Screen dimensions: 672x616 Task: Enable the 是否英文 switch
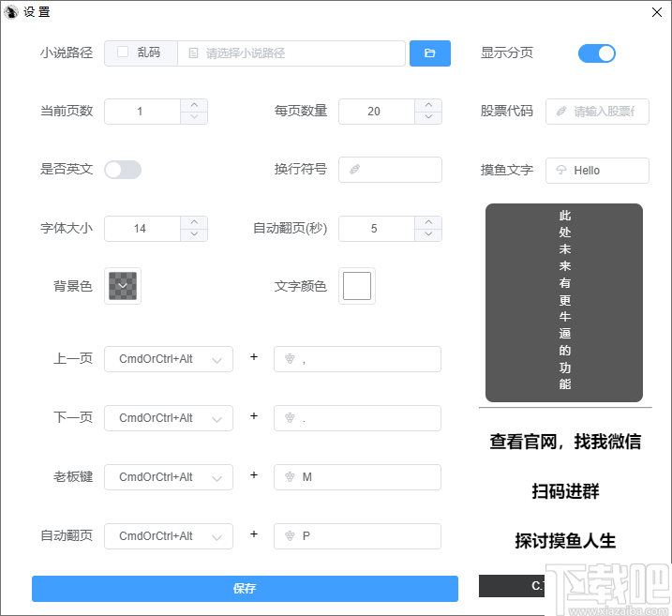click(123, 170)
